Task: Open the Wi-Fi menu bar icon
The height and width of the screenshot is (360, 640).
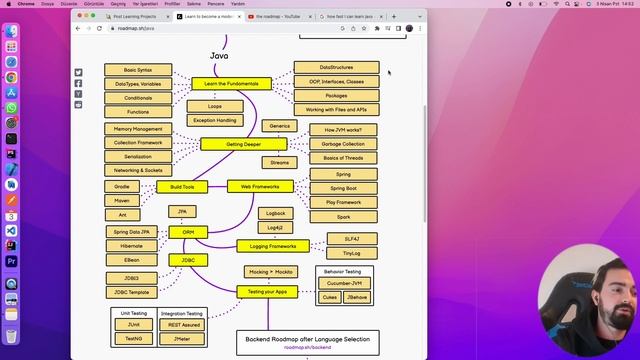Action: click(556, 4)
